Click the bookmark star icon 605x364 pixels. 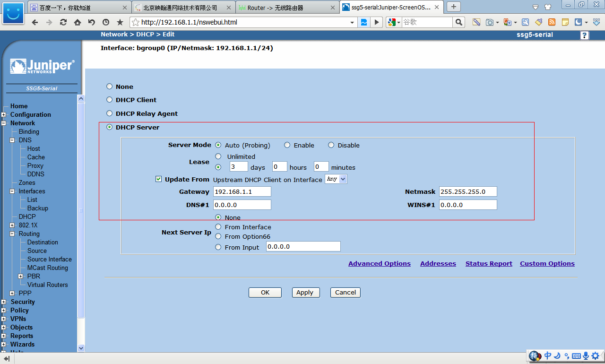click(120, 23)
